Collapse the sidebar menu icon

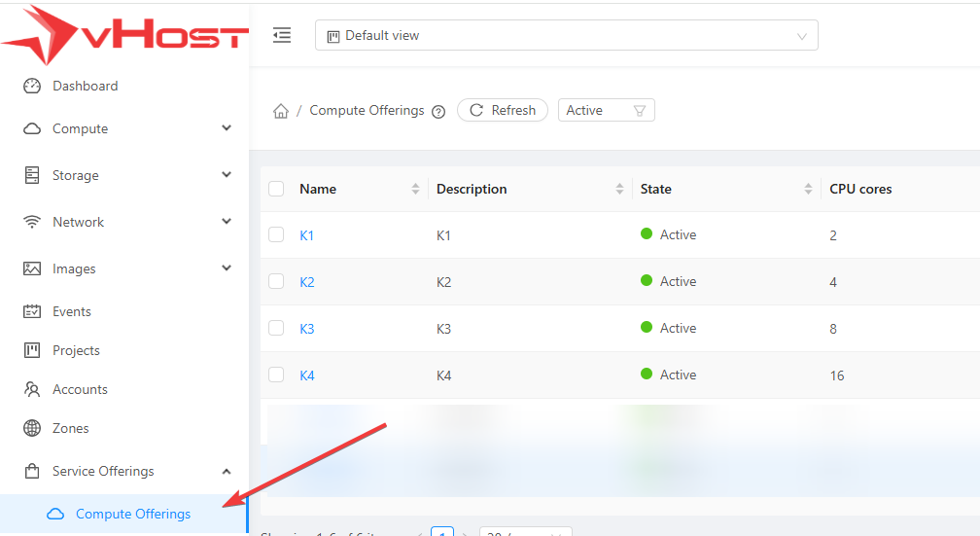[282, 36]
